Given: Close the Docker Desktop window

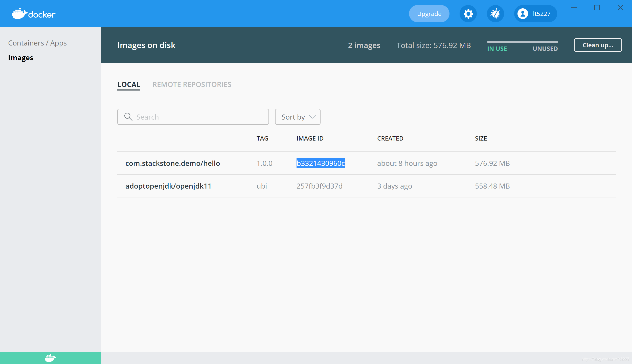Looking at the screenshot, I should click(620, 8).
